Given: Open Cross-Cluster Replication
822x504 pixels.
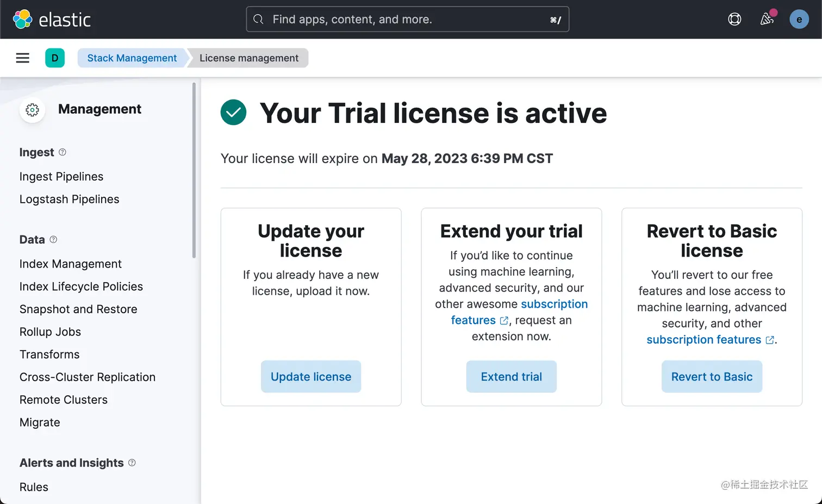Looking at the screenshot, I should (88, 377).
